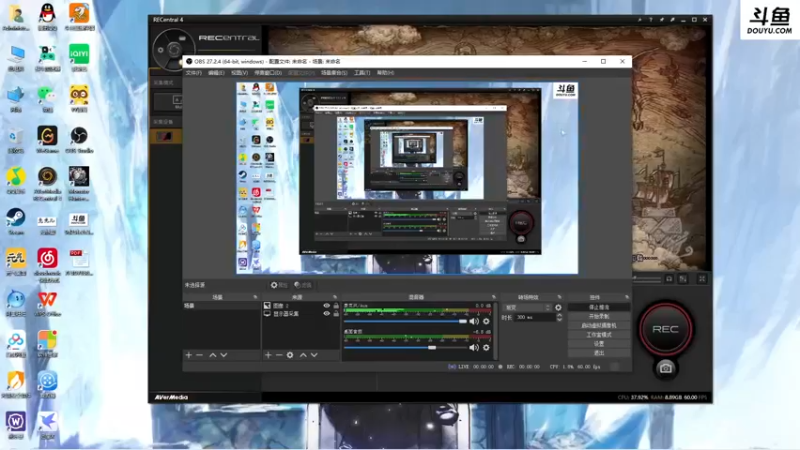
Task: Open the 渐变 transition dropdown in OBS
Action: [527, 308]
